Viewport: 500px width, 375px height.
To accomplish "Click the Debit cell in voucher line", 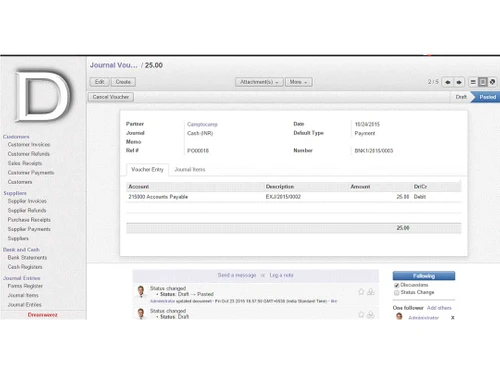I will click(420, 197).
